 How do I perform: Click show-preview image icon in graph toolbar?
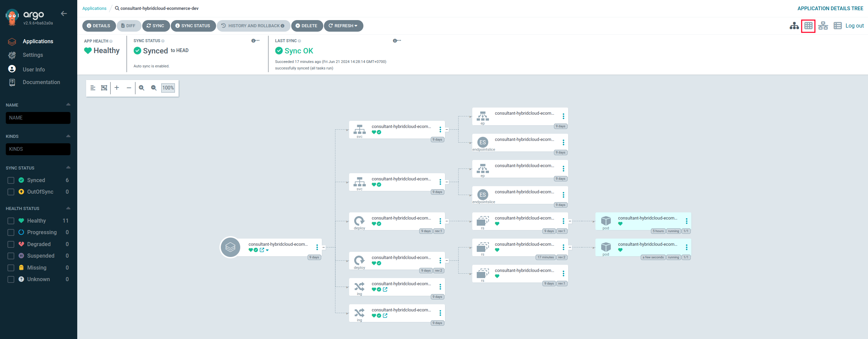(104, 88)
